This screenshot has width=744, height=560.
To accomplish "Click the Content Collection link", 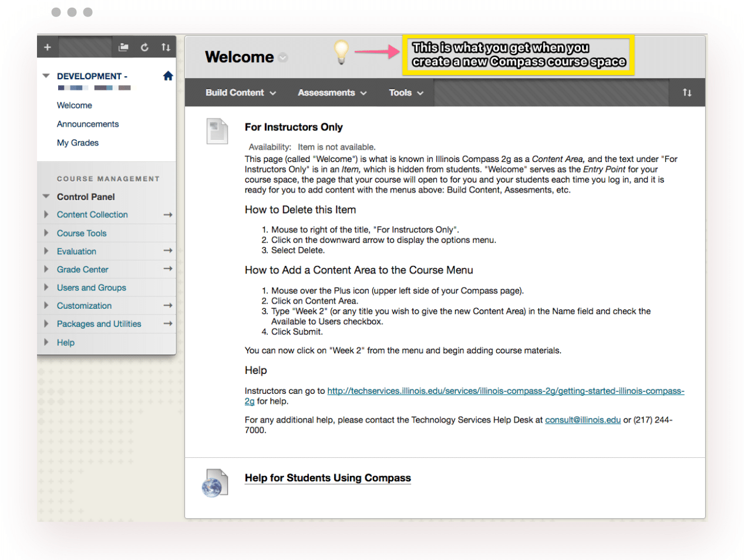I will pos(92,215).
